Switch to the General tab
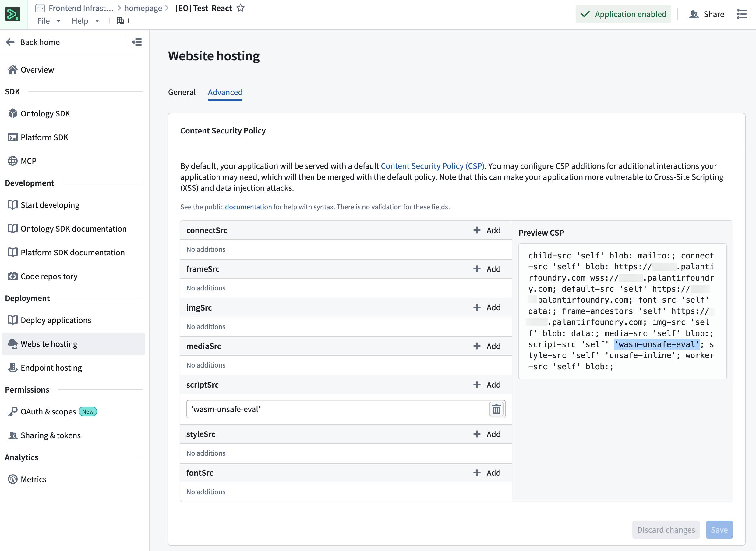Image resolution: width=756 pixels, height=551 pixels. coord(182,92)
